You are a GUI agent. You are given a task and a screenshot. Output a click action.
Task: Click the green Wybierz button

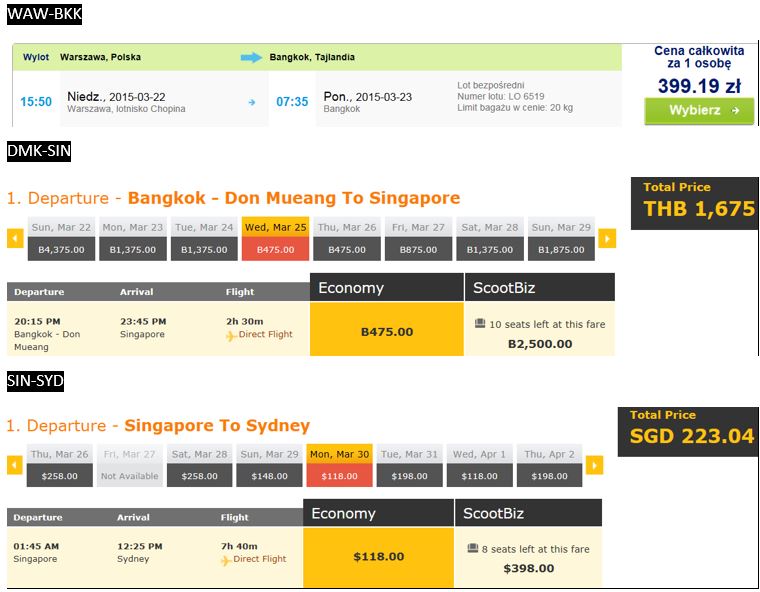click(x=699, y=111)
